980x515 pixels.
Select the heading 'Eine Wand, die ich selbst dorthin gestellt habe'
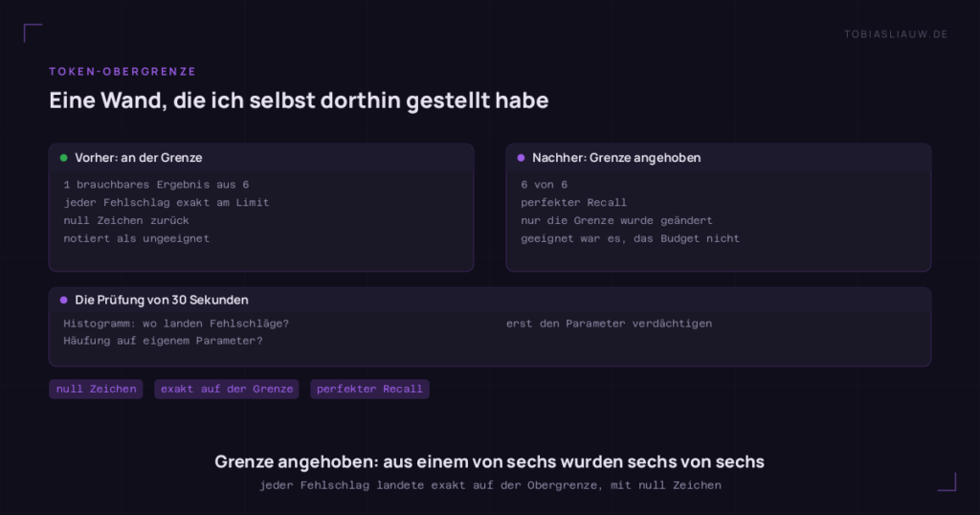point(299,100)
